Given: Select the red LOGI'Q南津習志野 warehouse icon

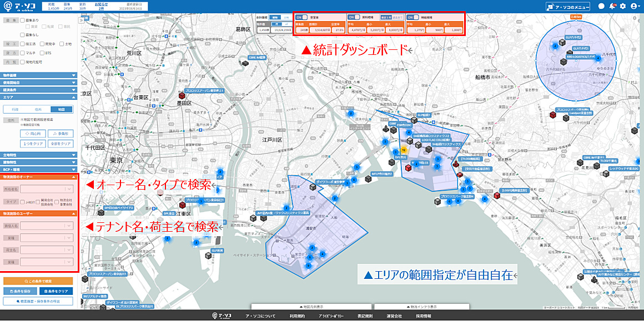Looking at the screenshot, I should (x=496, y=196).
